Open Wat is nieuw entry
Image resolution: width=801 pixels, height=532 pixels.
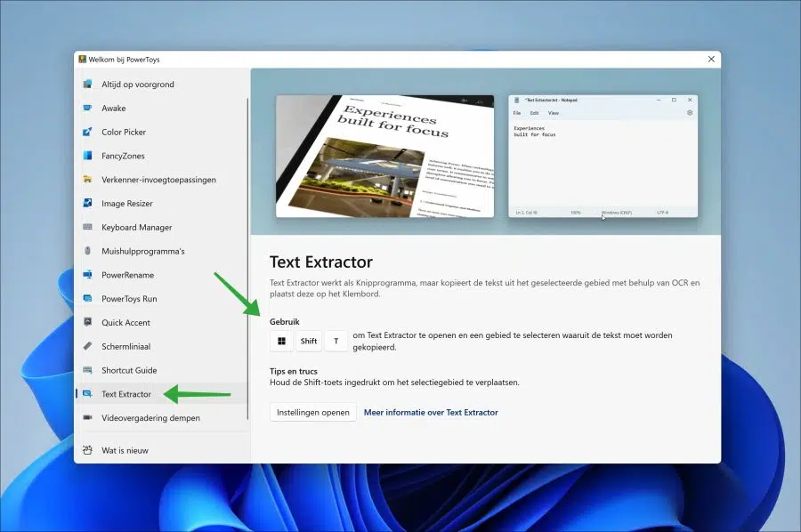tap(161, 450)
